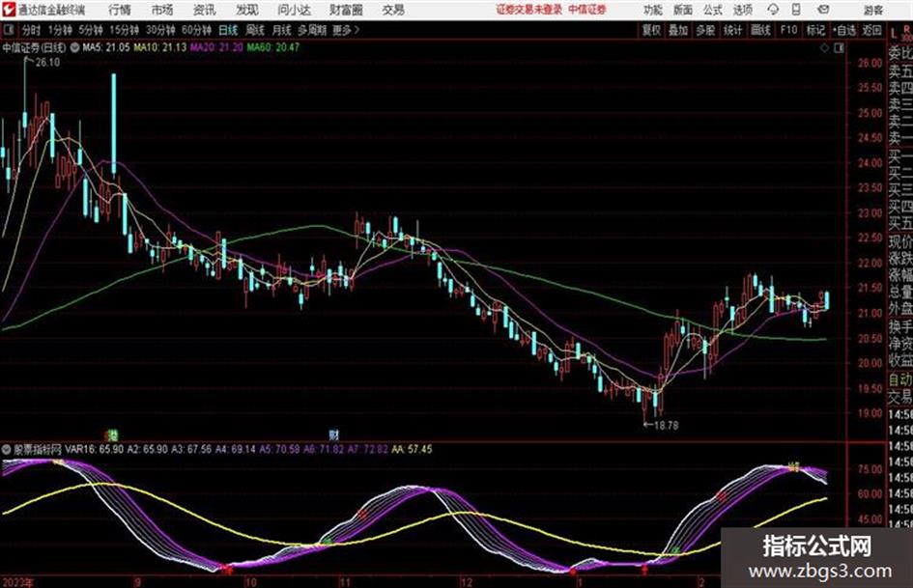913x588 pixels.
Task: Open the 问小达 menu
Action: (294, 10)
